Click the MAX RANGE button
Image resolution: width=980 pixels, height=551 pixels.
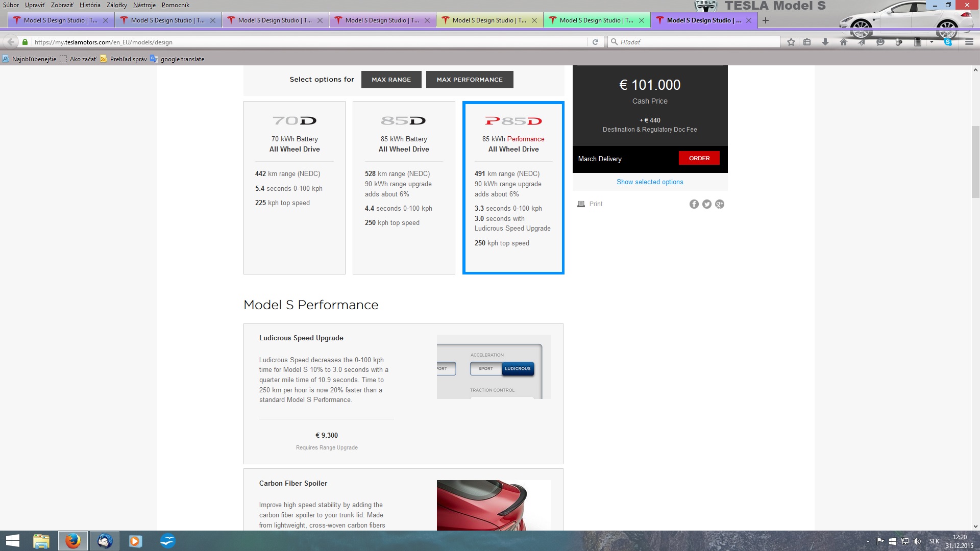(x=391, y=80)
